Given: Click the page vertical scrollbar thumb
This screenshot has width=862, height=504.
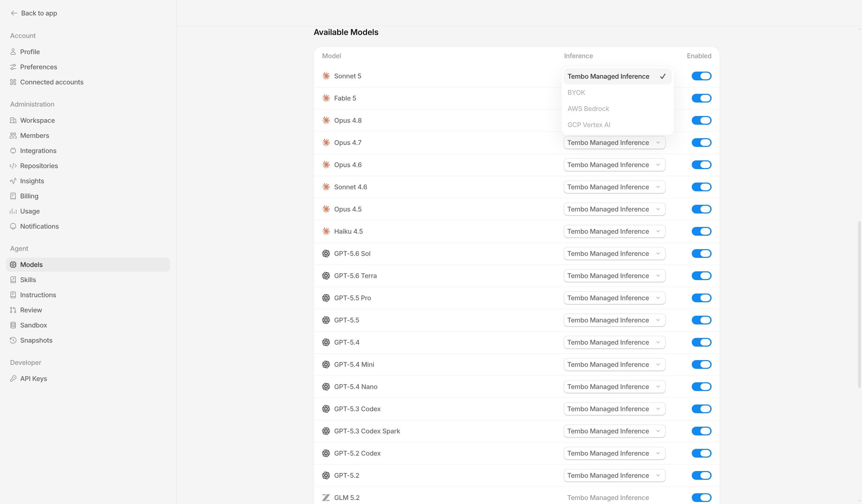Looking at the screenshot, I should (859, 304).
